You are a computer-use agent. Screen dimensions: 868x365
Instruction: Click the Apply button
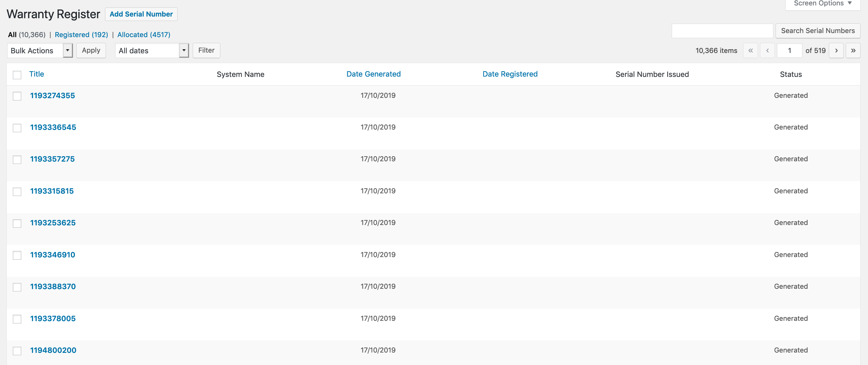pyautogui.click(x=91, y=51)
